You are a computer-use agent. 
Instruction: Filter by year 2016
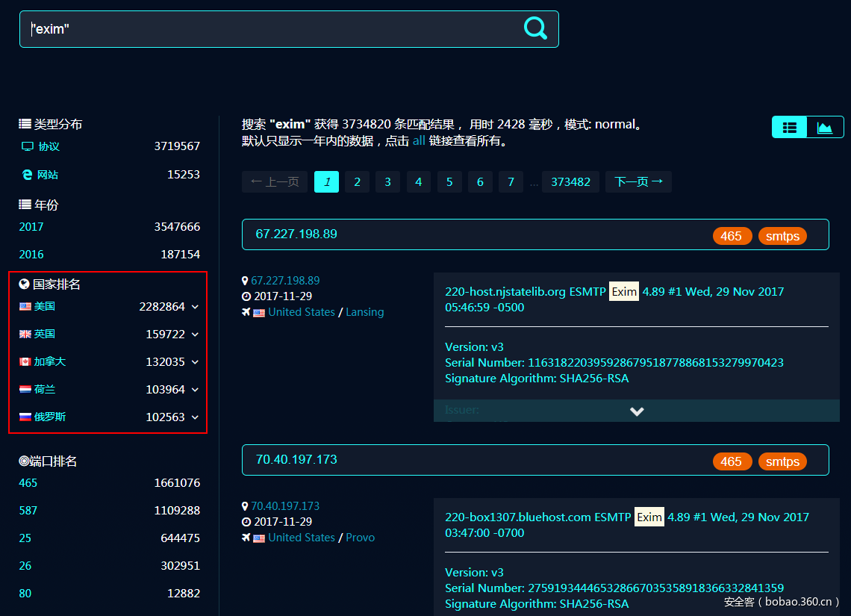31,254
